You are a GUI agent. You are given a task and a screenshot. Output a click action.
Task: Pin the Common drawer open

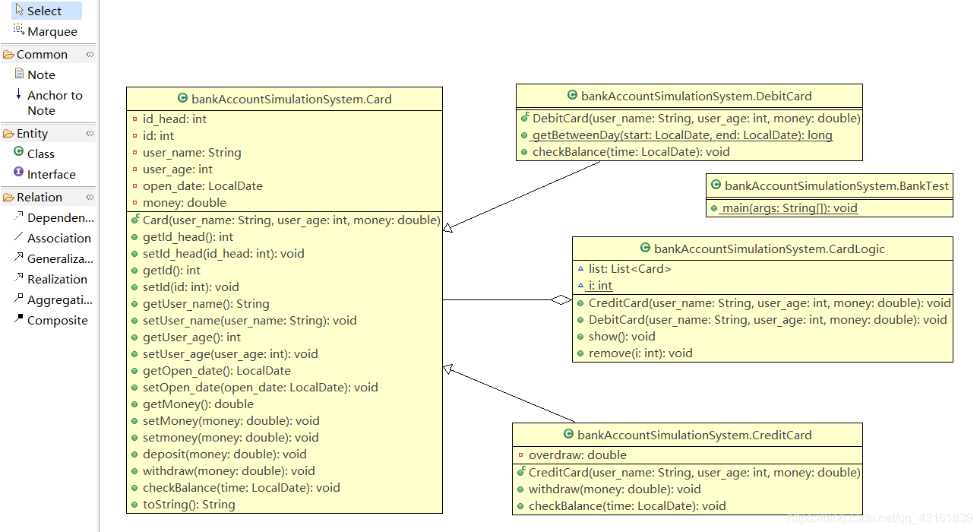(90, 54)
